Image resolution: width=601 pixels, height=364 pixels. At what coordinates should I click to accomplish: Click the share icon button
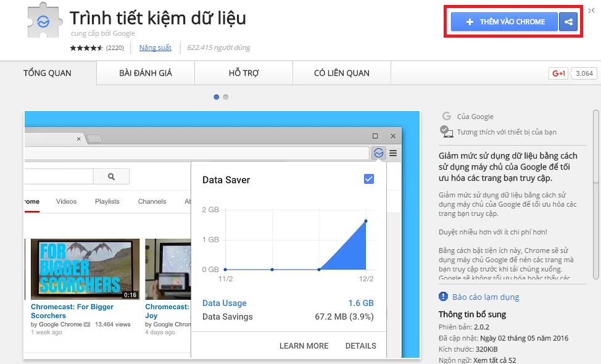568,22
